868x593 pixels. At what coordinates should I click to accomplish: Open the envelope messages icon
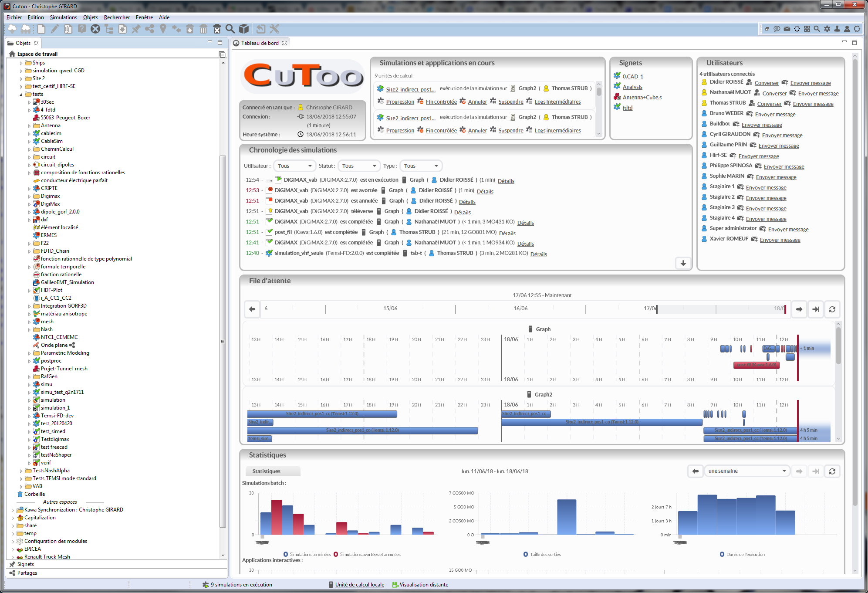pos(787,29)
